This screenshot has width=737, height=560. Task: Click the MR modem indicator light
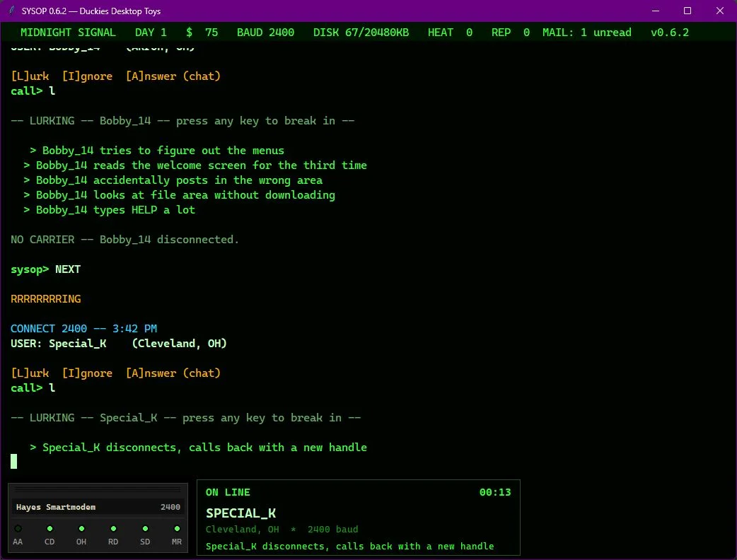(177, 528)
